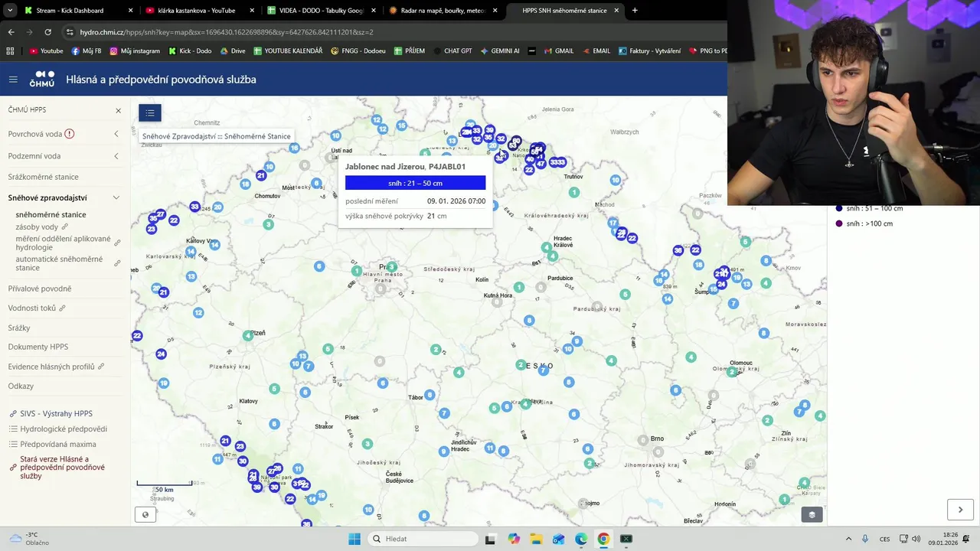Click the station marker 11 near Jindřichův Hradec
Image resolution: width=980 pixels, height=551 pixels.
point(489,448)
